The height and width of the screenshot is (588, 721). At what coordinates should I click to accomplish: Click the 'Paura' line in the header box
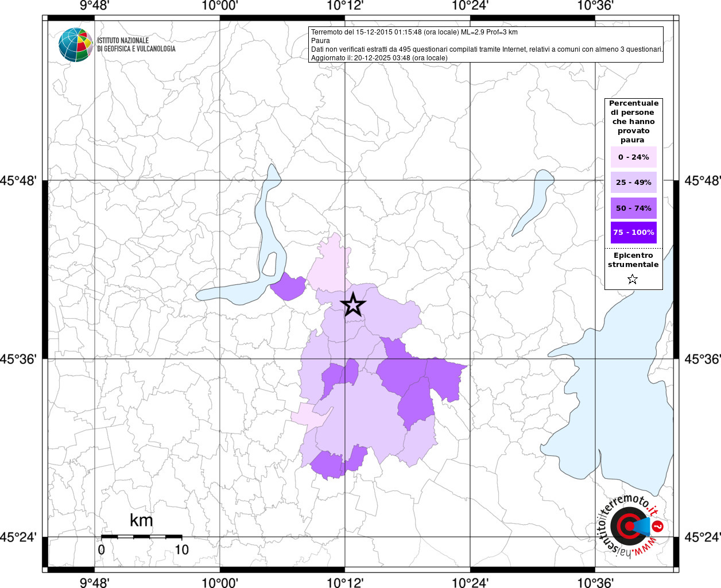320,41
